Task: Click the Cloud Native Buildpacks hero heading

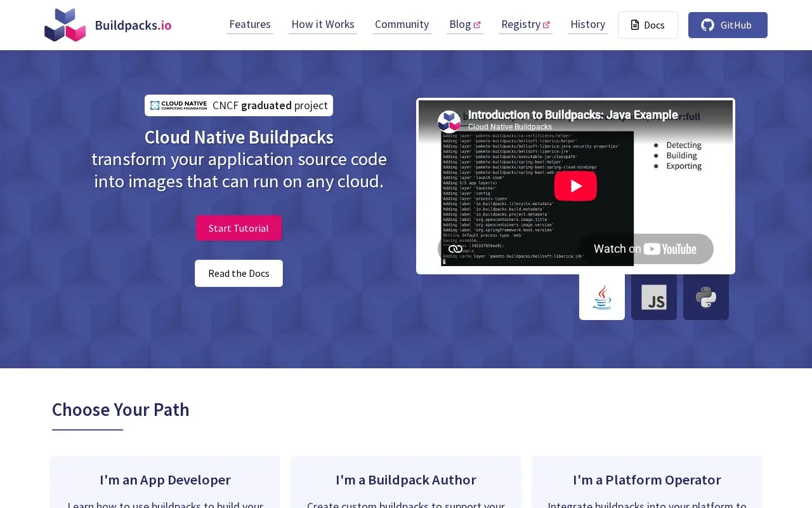Action: pos(239,137)
